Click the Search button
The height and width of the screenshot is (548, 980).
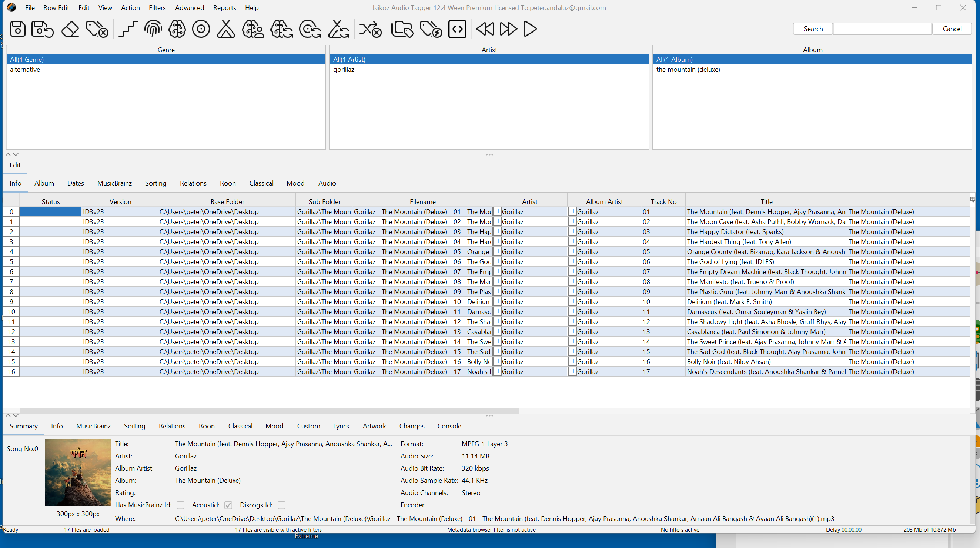pyautogui.click(x=813, y=29)
